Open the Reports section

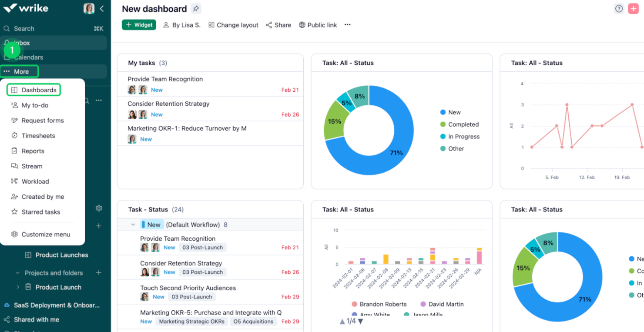pyautogui.click(x=33, y=151)
